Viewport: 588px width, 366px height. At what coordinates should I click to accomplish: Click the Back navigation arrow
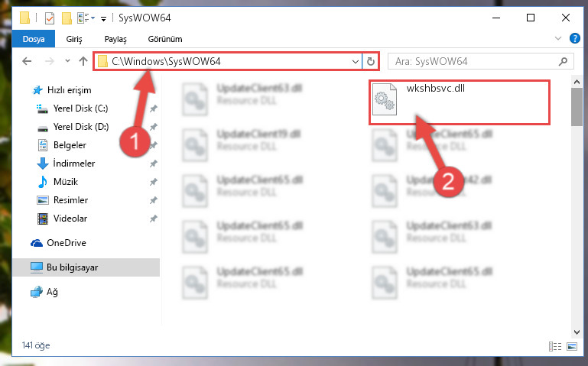[x=27, y=61]
